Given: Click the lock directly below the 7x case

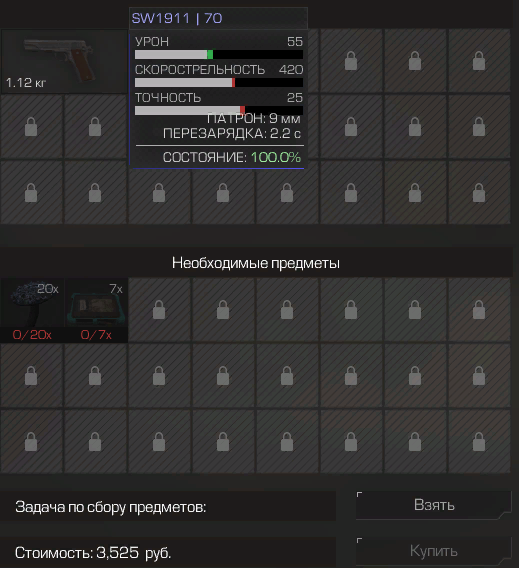Looking at the screenshot, I should coord(95,376).
